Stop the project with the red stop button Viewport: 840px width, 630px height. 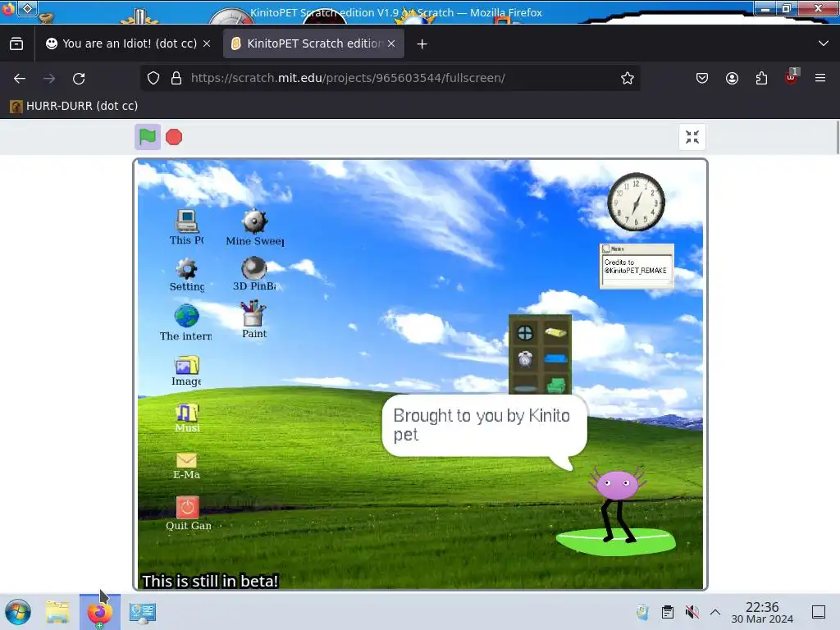(174, 137)
